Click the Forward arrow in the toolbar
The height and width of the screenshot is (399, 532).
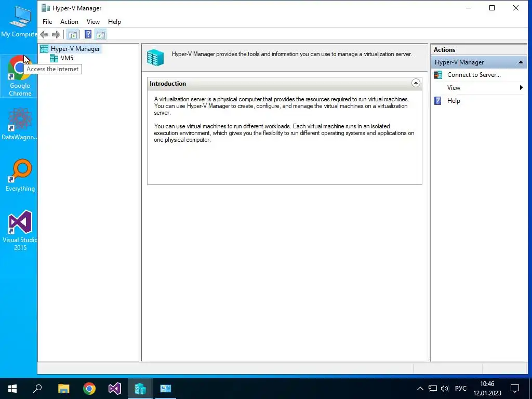pyautogui.click(x=56, y=34)
